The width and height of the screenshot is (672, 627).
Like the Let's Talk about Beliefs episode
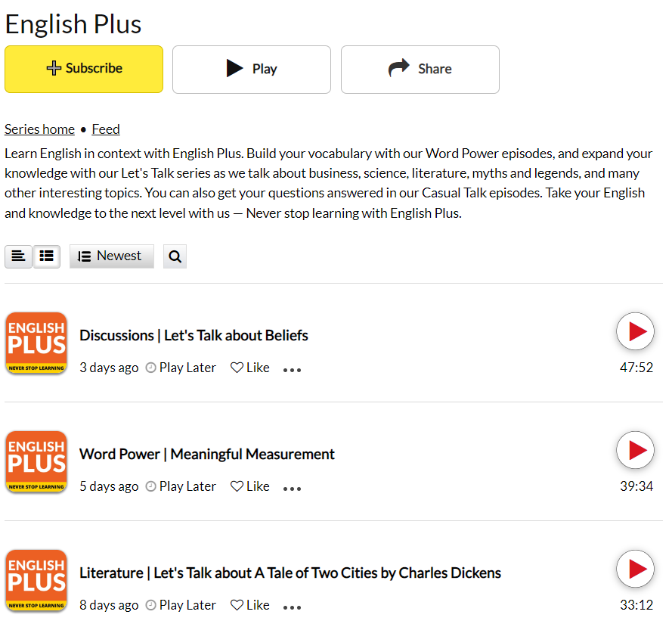click(x=250, y=368)
